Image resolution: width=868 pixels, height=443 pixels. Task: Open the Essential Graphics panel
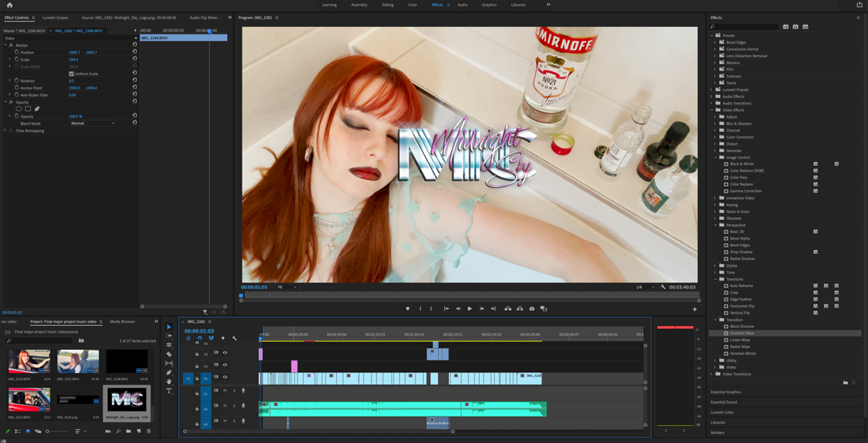pos(726,392)
